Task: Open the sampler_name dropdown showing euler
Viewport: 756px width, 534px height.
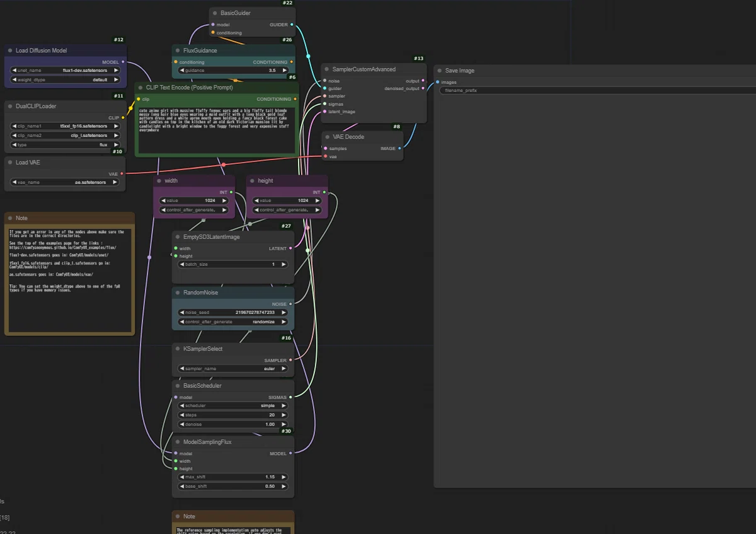Action: click(233, 369)
